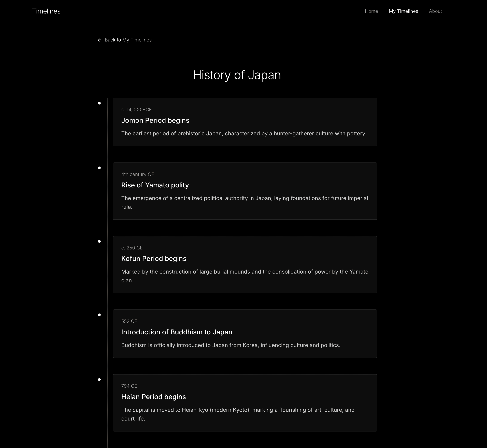Screen dimensions: 487x448
Task: Click timeline dot for Rise of Yamato polity
Action: coord(99,168)
